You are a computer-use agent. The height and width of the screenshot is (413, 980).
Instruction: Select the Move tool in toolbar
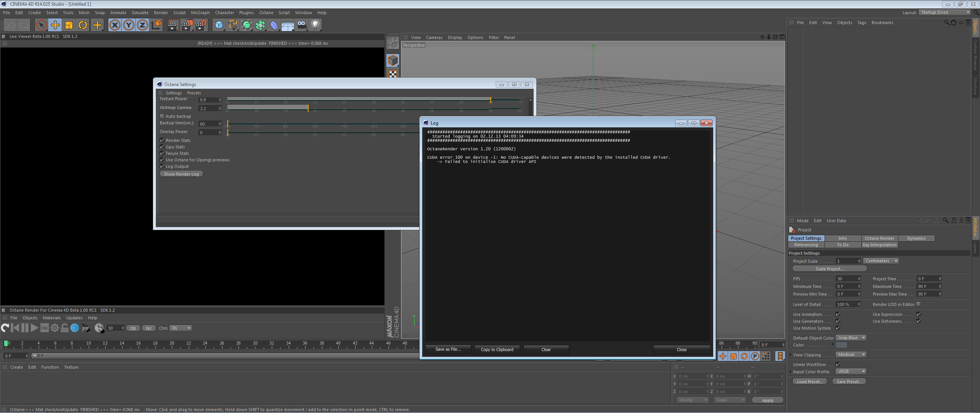pyautogui.click(x=55, y=25)
